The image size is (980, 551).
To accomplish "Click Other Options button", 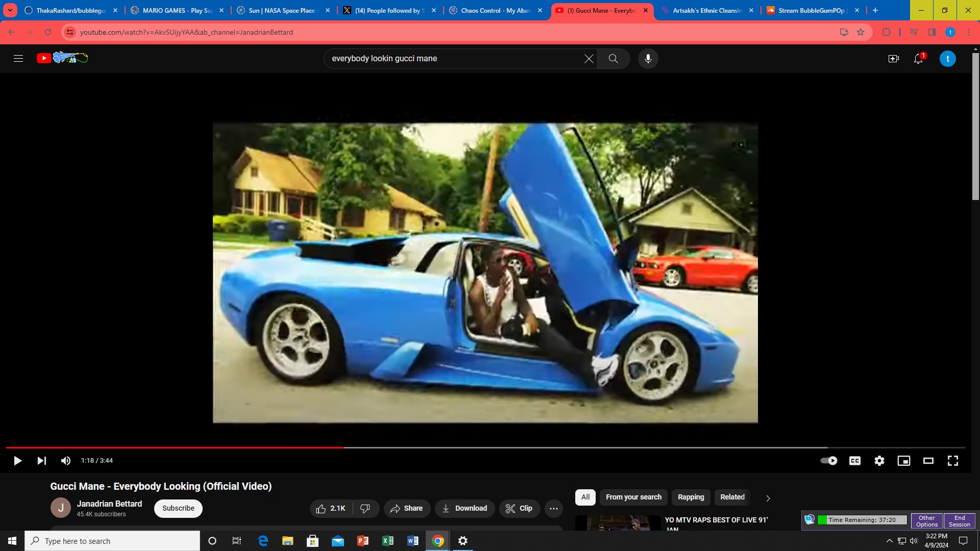I will tap(927, 521).
